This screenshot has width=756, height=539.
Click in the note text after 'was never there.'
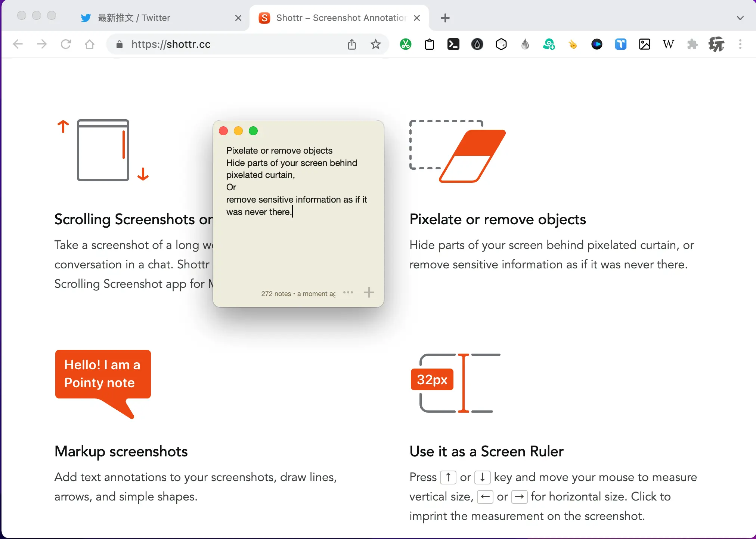click(293, 212)
